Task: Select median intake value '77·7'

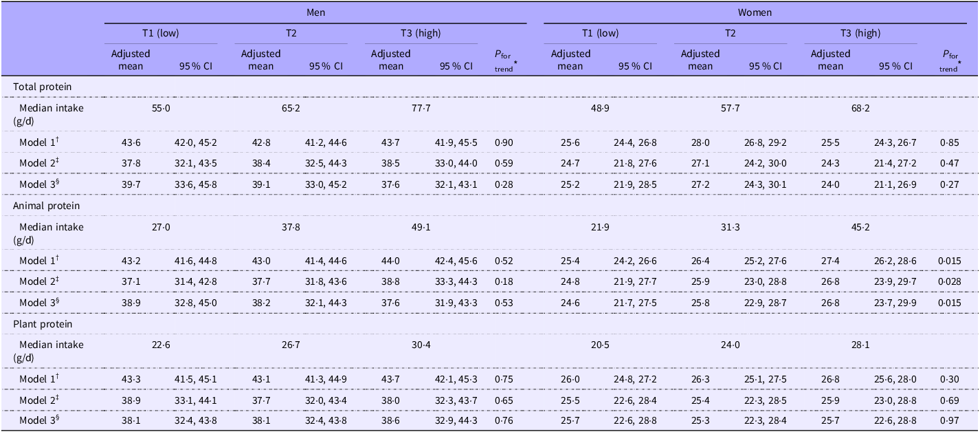Action: (x=421, y=109)
